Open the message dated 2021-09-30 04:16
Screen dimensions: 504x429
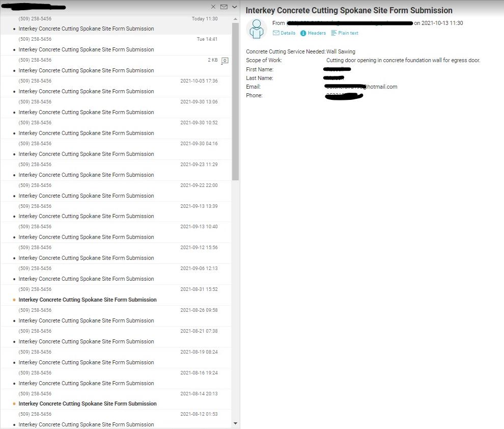pos(116,150)
